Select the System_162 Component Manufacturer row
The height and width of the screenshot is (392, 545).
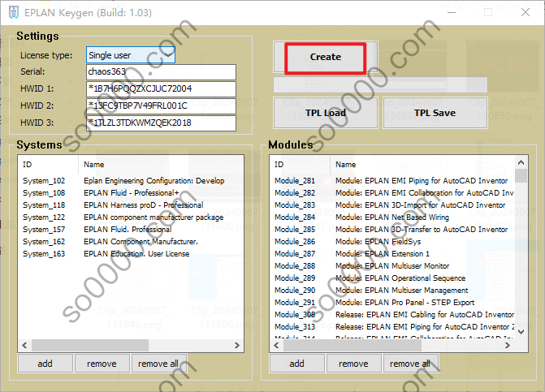tap(131, 242)
